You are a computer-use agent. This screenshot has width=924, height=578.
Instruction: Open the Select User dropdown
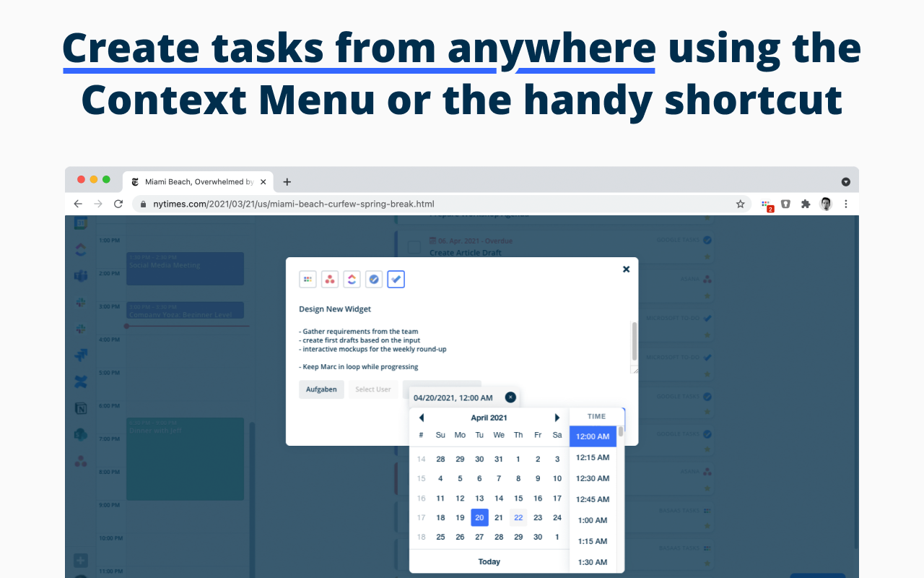click(373, 389)
